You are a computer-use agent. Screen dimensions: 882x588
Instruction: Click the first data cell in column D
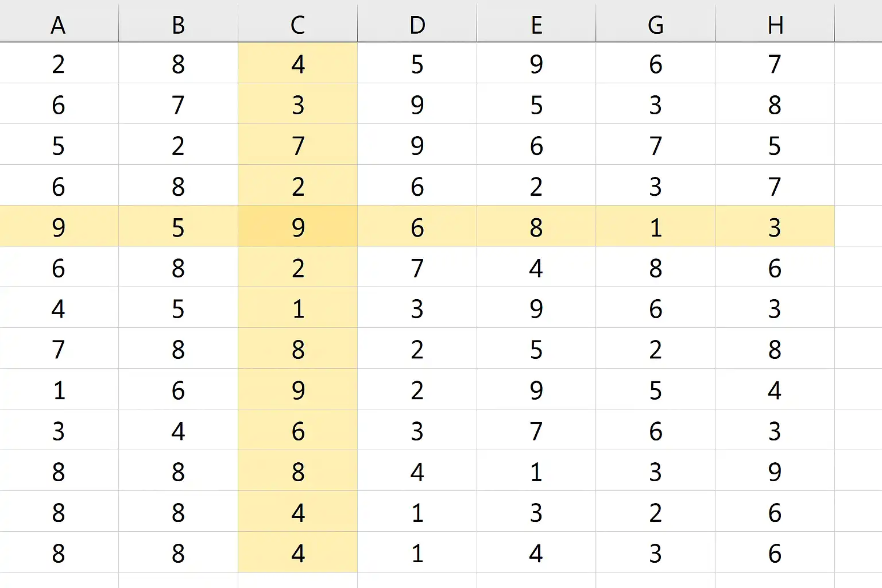[417, 64]
